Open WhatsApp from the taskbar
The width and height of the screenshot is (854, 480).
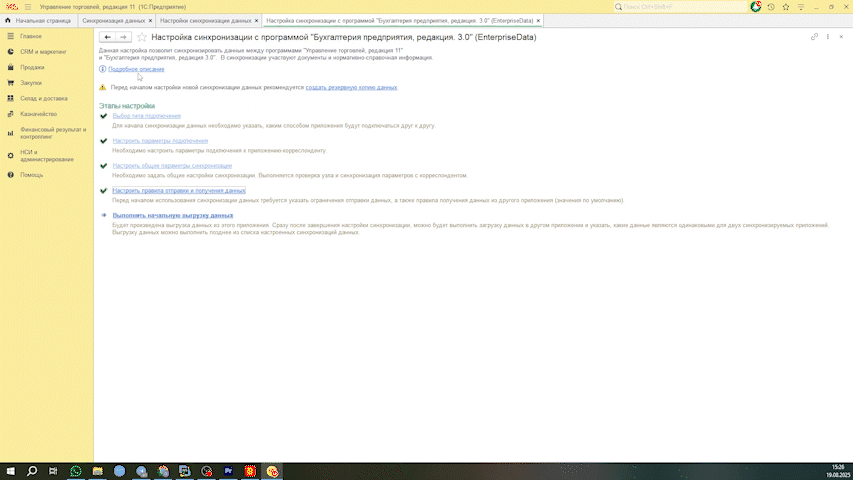76,471
